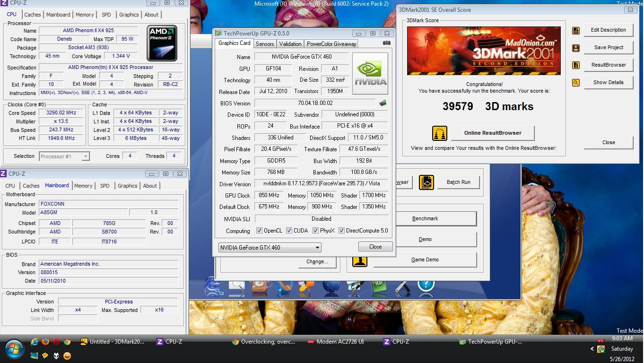Click the Foobar2000 alien quick launch icon
Image resolution: width=644 pixels, height=363 pixels.
pos(56,355)
